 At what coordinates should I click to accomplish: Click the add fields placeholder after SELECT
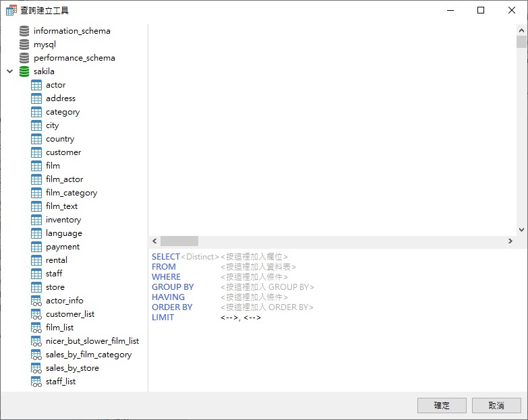(x=254, y=257)
